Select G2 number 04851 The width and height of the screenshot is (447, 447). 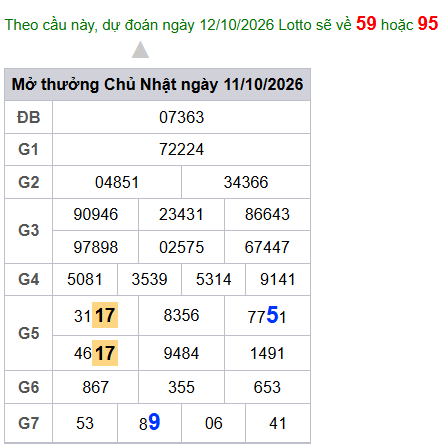coord(117,182)
